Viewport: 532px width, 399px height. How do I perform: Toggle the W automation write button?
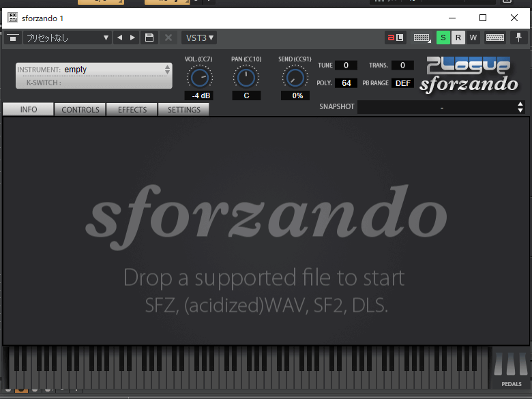[473, 38]
